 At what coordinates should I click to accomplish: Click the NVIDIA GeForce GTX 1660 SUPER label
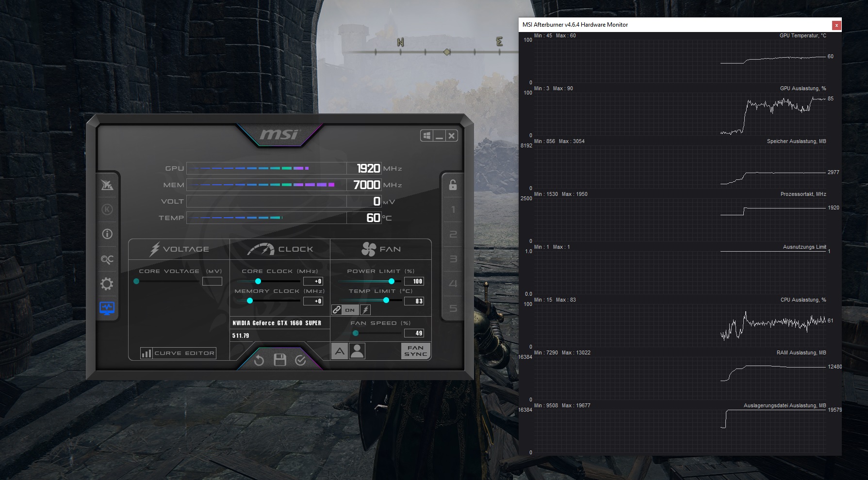tap(277, 323)
